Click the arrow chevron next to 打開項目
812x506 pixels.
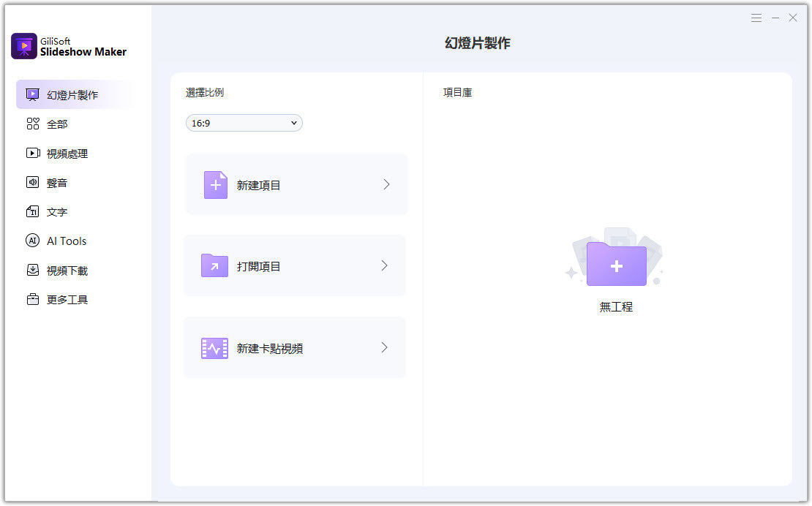[384, 266]
